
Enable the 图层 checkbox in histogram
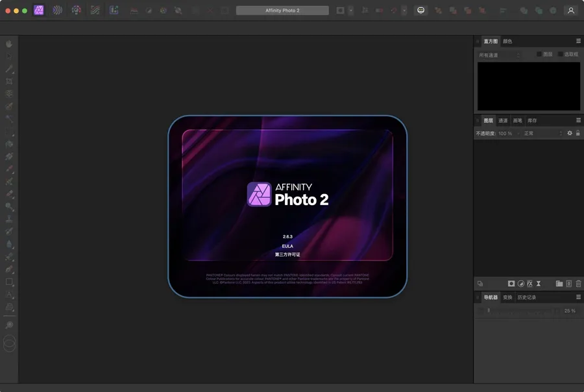(x=539, y=55)
